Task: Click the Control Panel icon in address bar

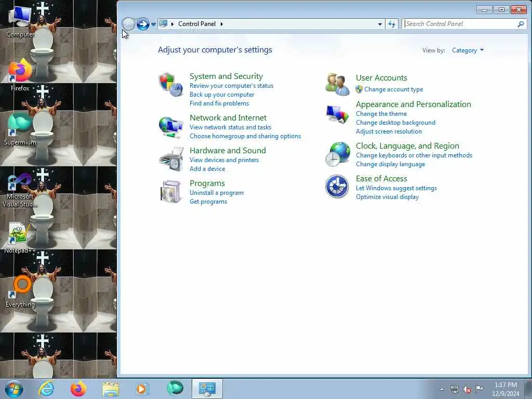Action: (x=163, y=24)
